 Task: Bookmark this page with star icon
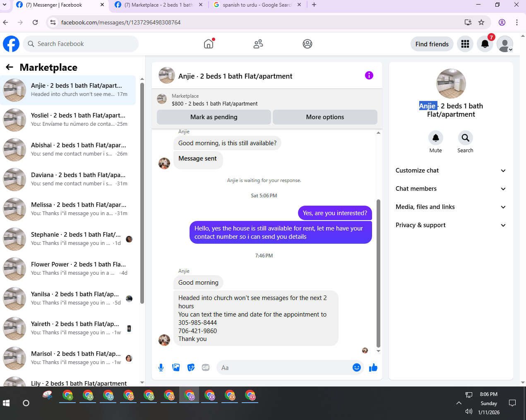click(481, 22)
